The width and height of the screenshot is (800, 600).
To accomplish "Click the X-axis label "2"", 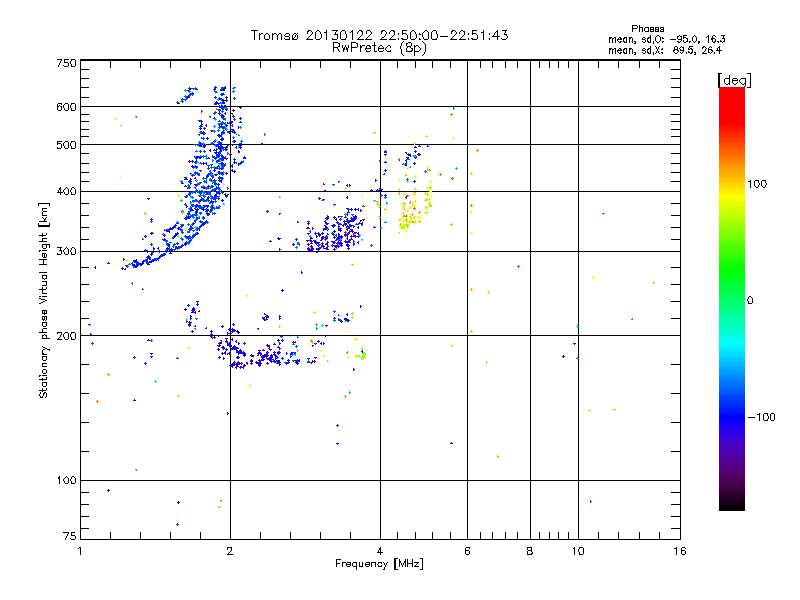I will (230, 551).
